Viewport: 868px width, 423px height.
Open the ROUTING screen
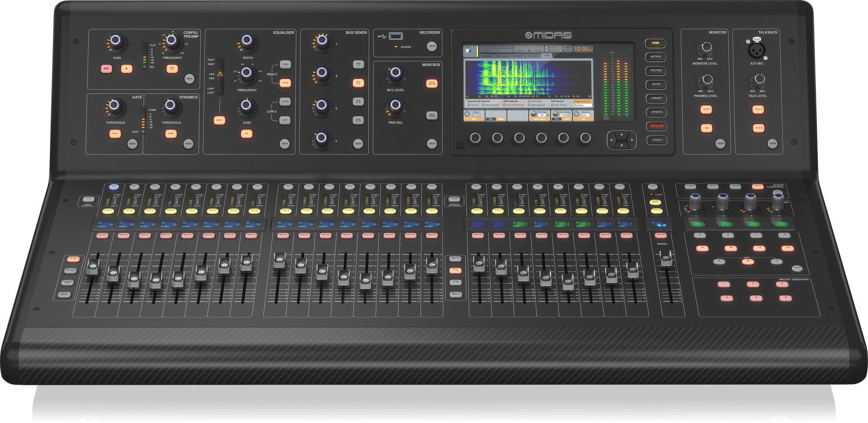pos(656,70)
